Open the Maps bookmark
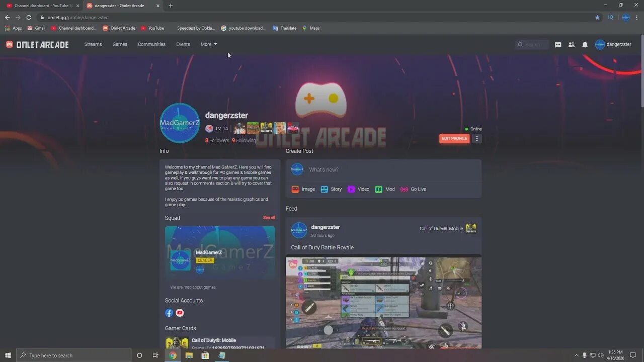 (311, 28)
